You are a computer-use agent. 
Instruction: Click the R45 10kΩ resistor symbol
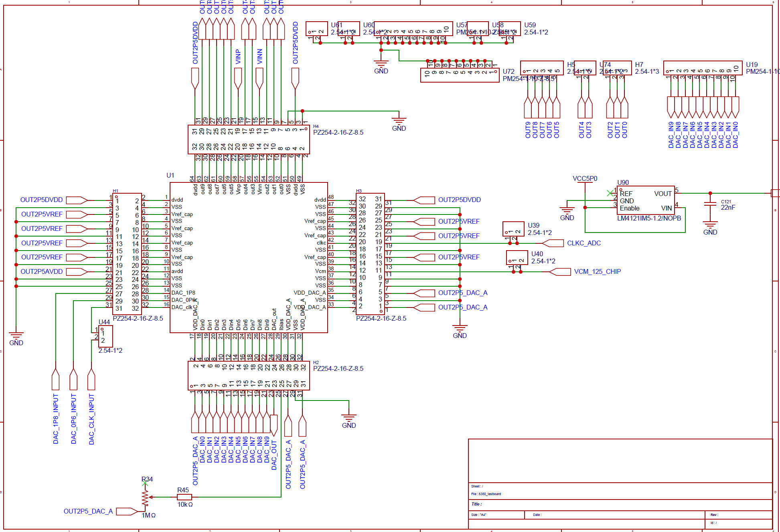coord(184,497)
